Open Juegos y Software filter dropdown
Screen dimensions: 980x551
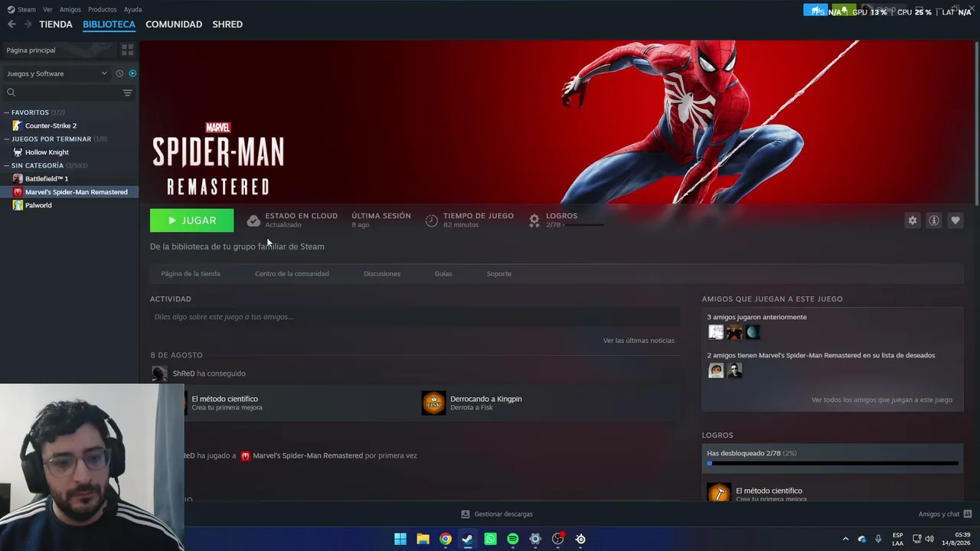57,73
